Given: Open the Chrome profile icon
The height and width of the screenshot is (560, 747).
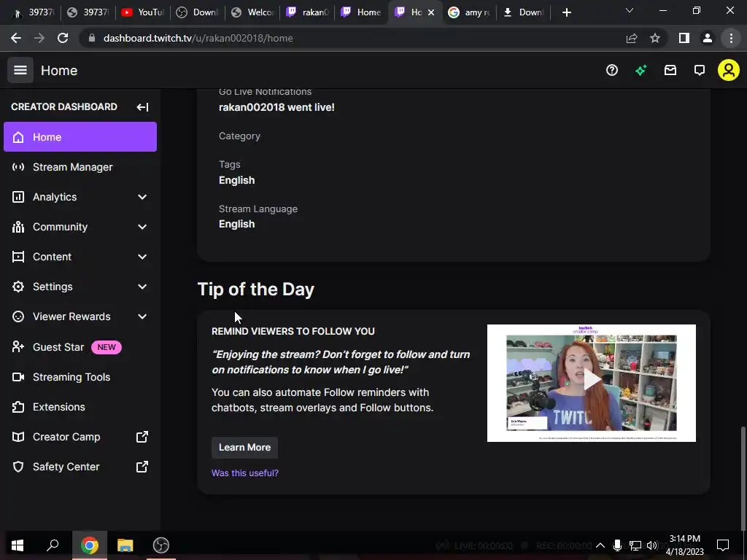Looking at the screenshot, I should (708, 38).
